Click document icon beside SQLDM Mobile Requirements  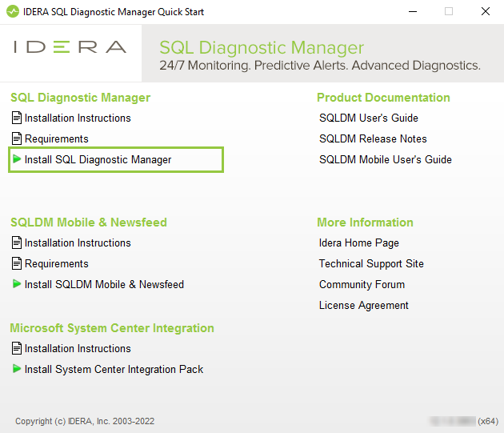17,263
